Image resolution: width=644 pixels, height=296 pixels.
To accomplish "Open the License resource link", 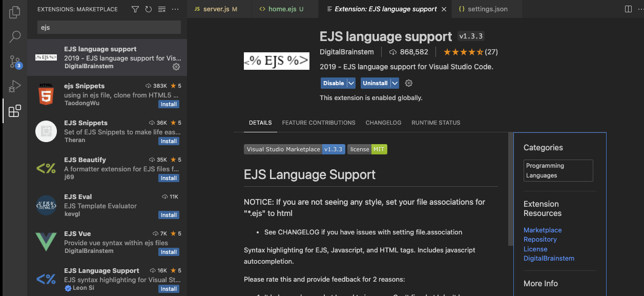I will tap(535, 249).
